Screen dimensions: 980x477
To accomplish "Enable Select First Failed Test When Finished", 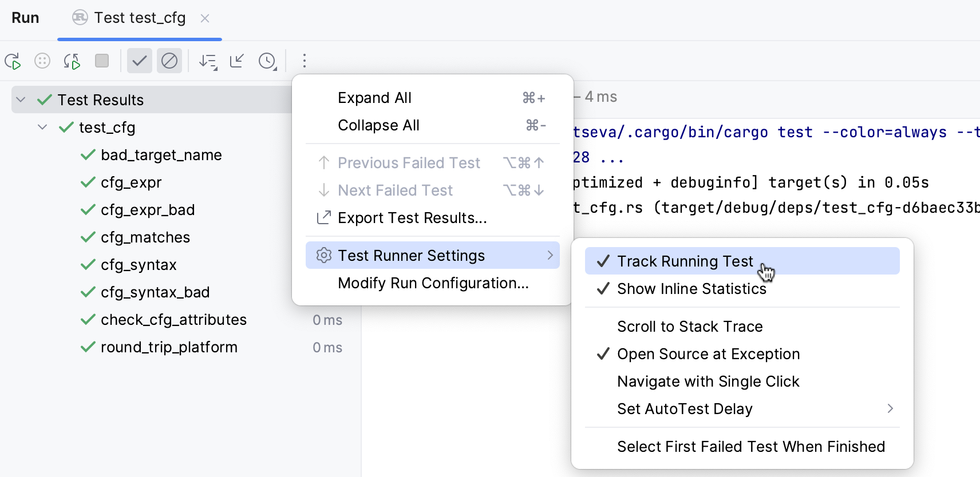I will [750, 446].
